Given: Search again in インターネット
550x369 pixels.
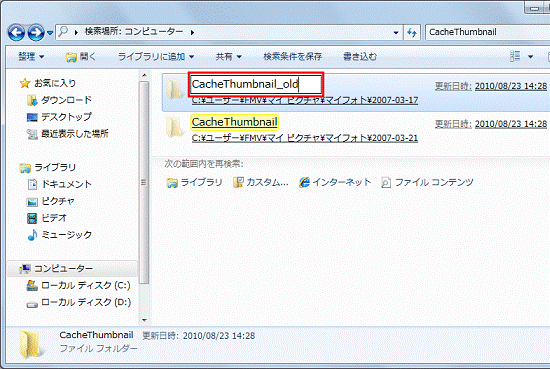Looking at the screenshot, I should [x=335, y=182].
